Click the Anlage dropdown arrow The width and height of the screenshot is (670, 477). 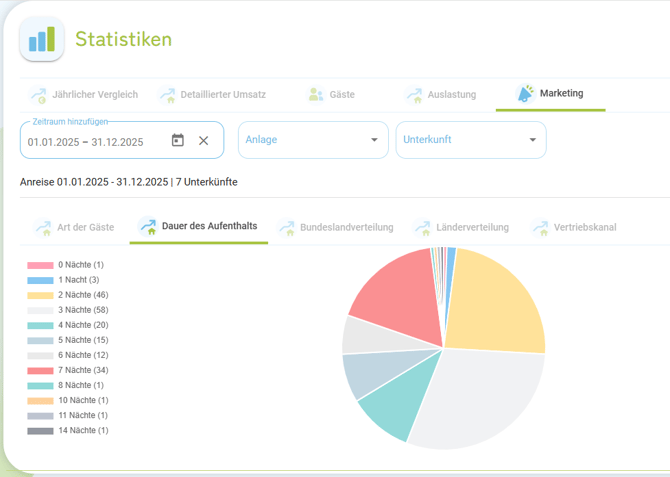click(374, 140)
